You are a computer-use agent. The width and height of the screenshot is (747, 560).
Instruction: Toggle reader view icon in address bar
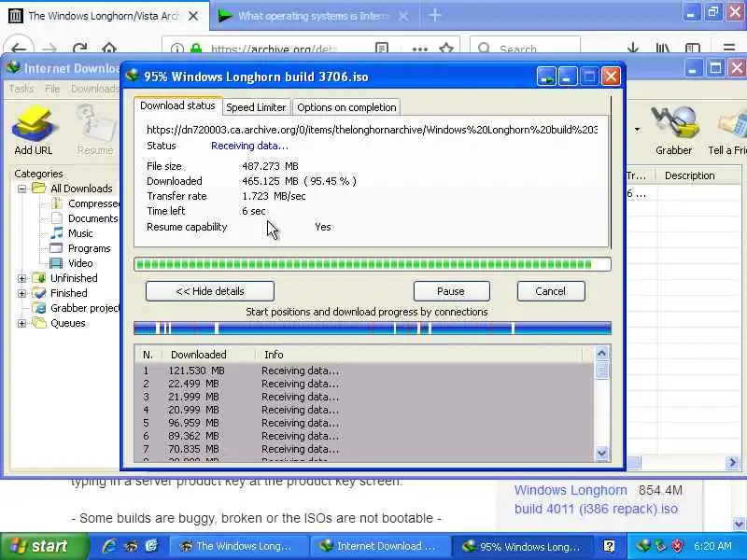(382, 49)
